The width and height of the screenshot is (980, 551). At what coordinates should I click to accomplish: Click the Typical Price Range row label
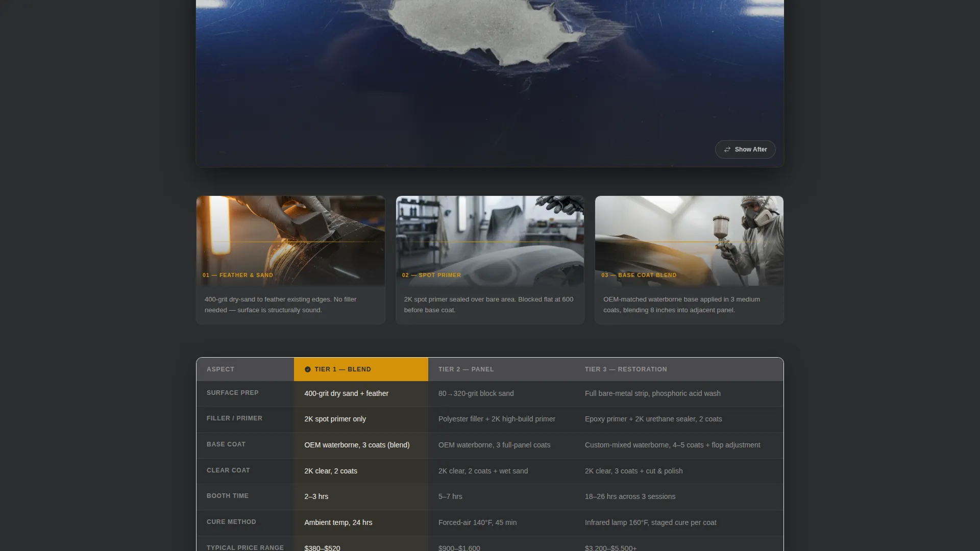(x=245, y=547)
